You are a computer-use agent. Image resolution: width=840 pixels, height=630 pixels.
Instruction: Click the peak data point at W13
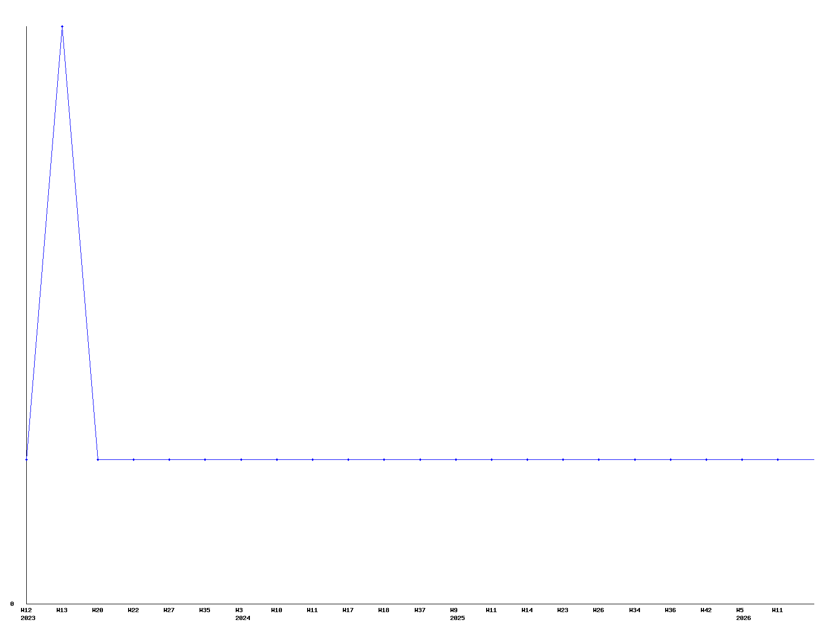coord(62,26)
